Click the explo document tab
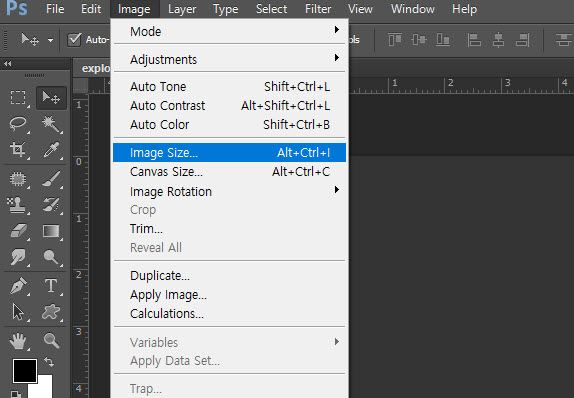Screen dimensions: 574x398 (92, 68)
